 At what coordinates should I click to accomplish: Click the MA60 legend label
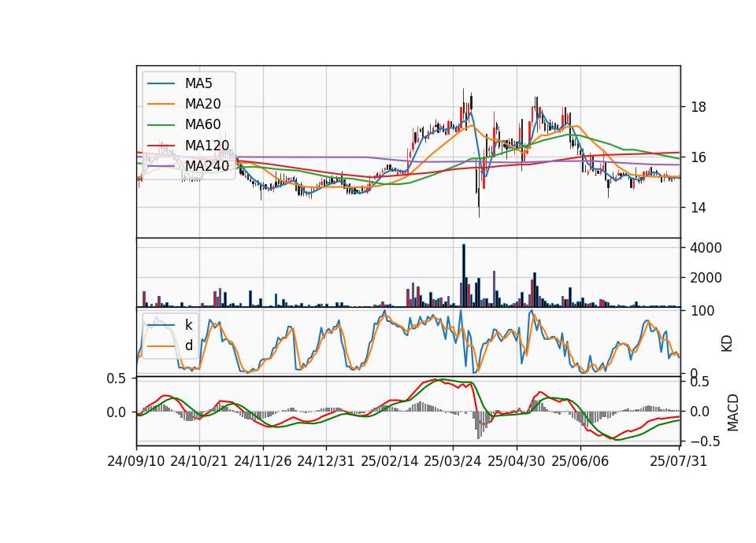(202, 124)
